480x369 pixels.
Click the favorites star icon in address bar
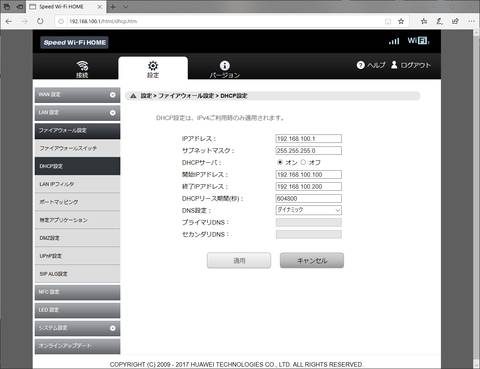tap(401, 21)
